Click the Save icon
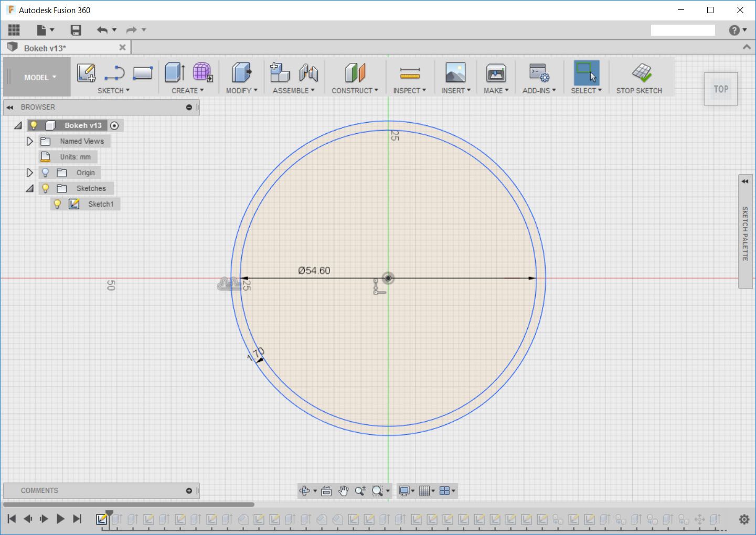 coord(76,30)
